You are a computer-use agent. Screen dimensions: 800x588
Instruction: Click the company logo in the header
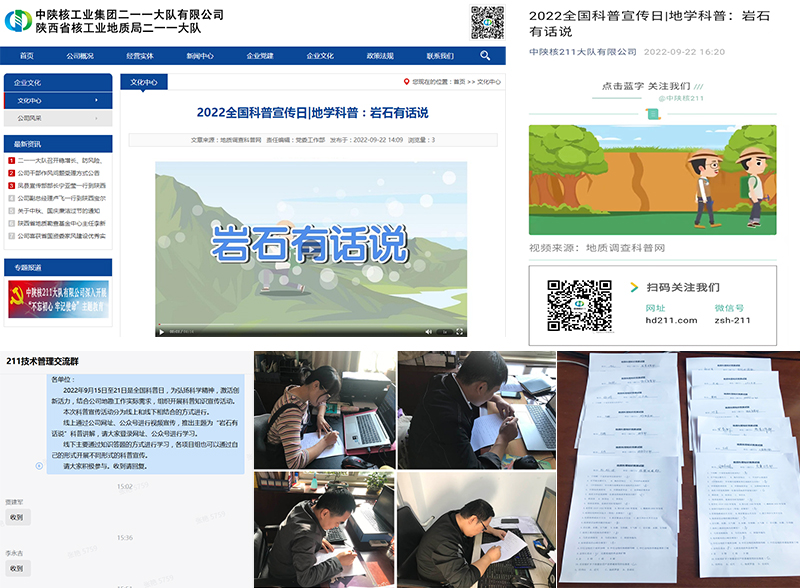17,21
